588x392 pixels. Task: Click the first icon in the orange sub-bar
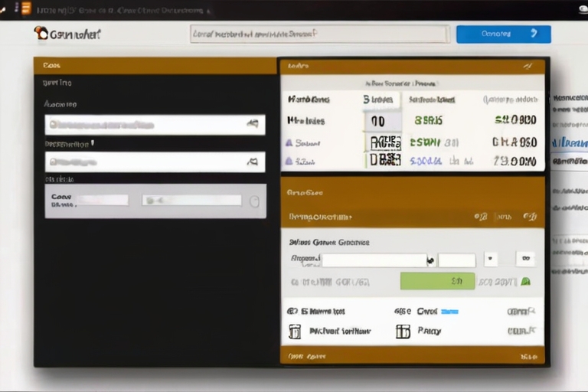coord(481,217)
